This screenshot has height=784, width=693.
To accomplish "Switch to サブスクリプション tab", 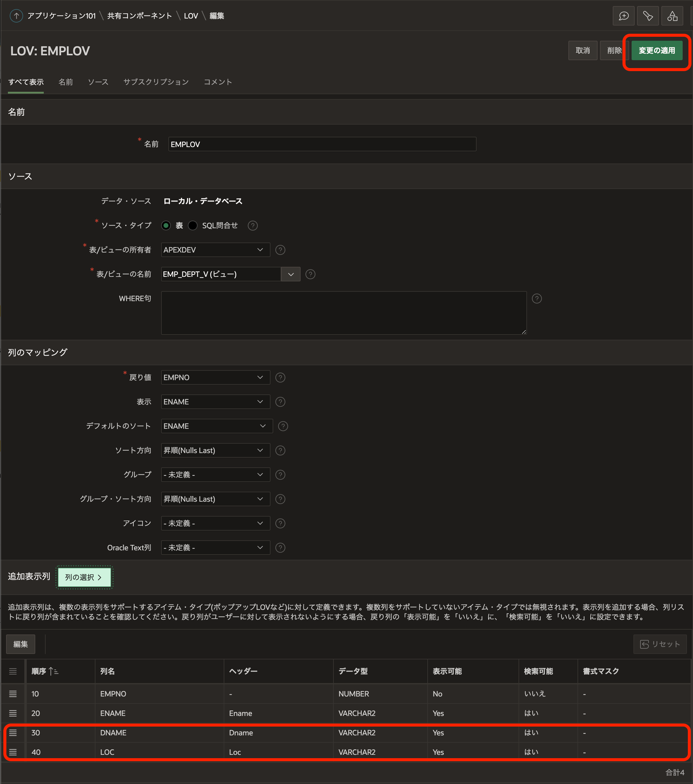I will 156,82.
